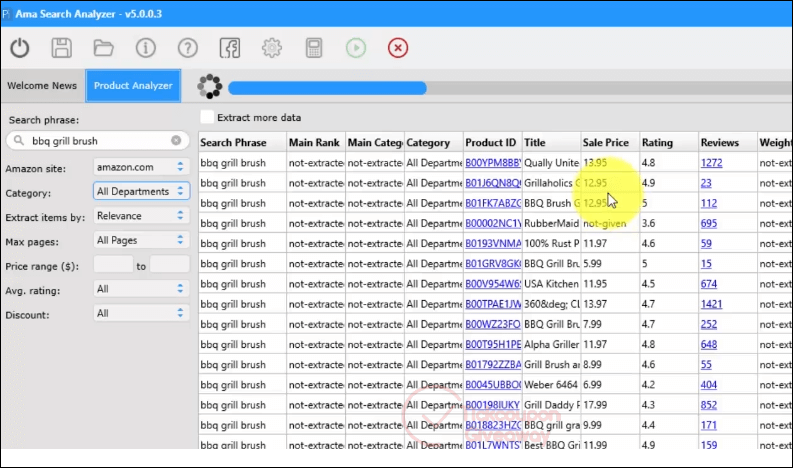Open Extract items by Relevance dropdown

pos(141,216)
